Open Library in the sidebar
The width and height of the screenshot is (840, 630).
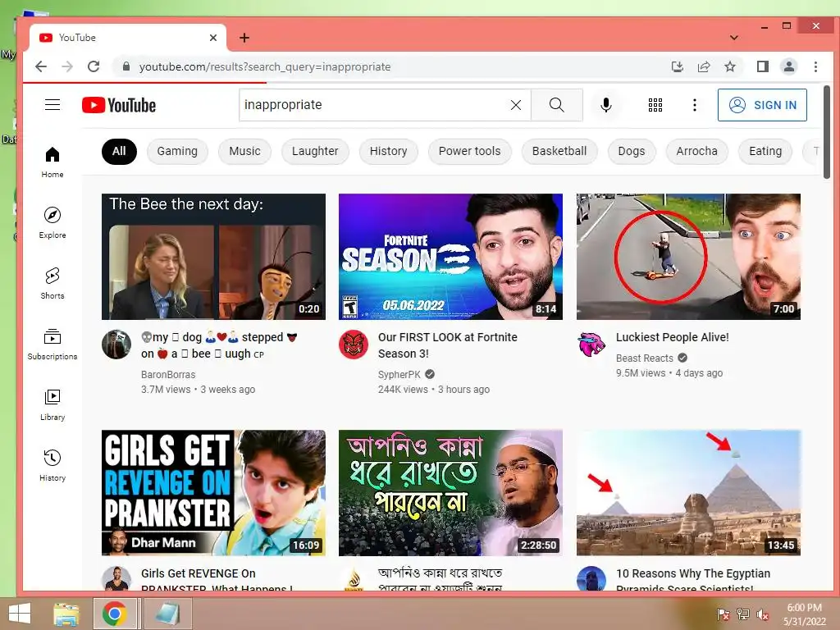pos(52,404)
